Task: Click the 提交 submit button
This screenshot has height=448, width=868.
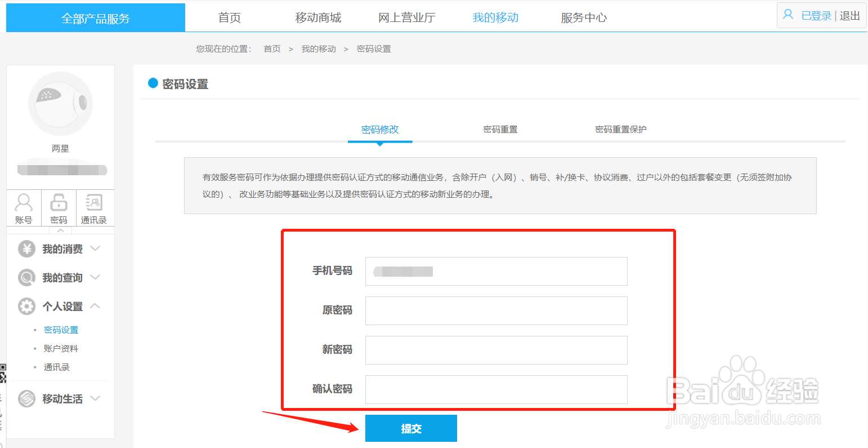Action: (x=411, y=428)
